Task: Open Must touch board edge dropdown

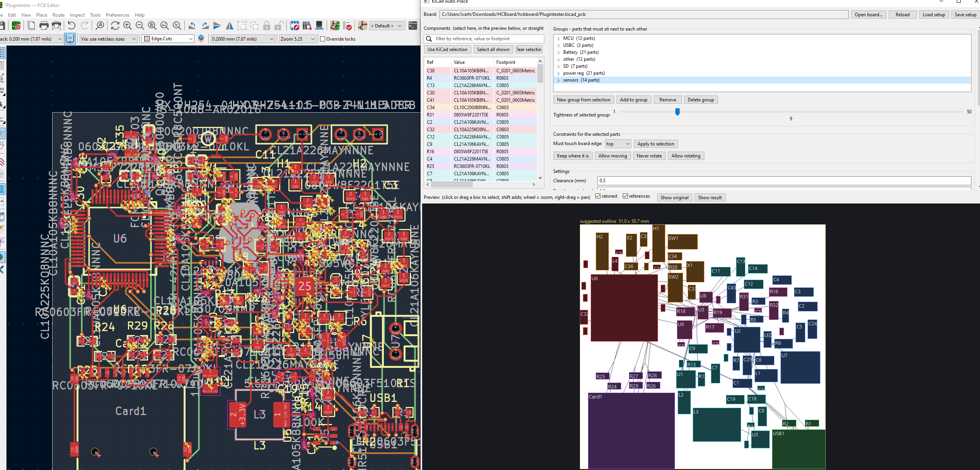Action: point(618,144)
